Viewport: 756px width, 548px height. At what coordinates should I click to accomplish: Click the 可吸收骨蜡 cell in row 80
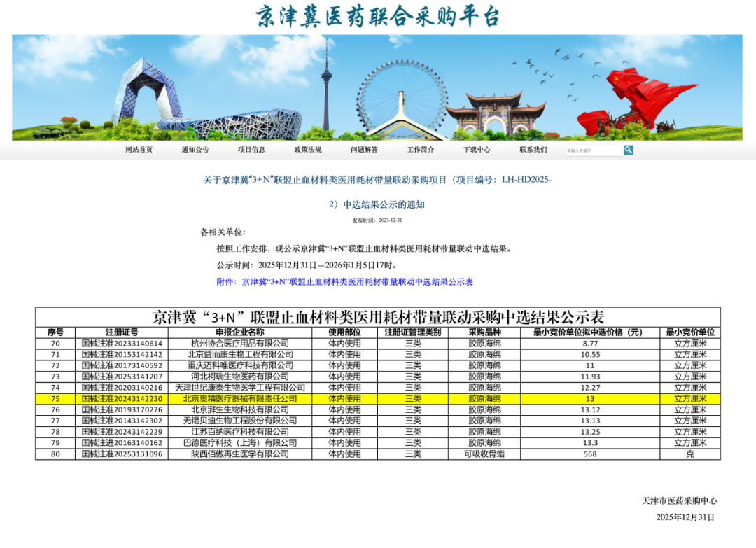coord(484,454)
